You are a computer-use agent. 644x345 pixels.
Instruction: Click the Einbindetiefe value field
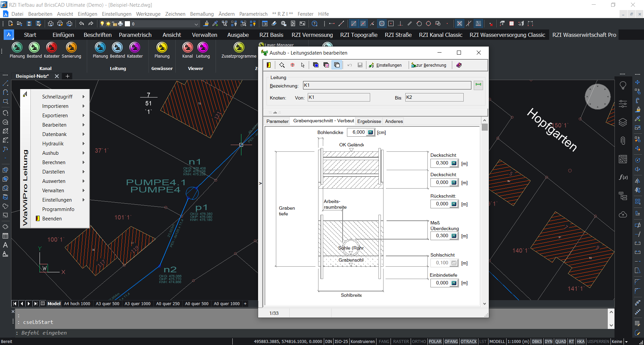(440, 283)
